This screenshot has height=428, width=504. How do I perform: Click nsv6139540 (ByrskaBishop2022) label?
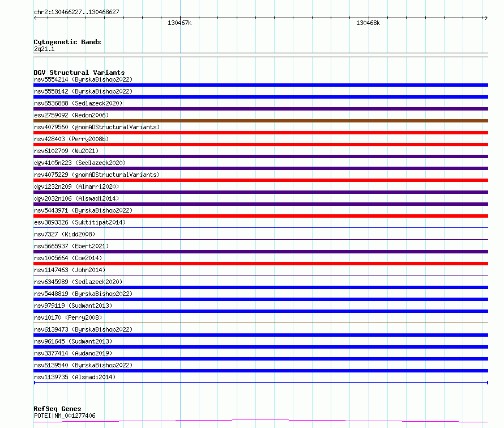[83, 365]
